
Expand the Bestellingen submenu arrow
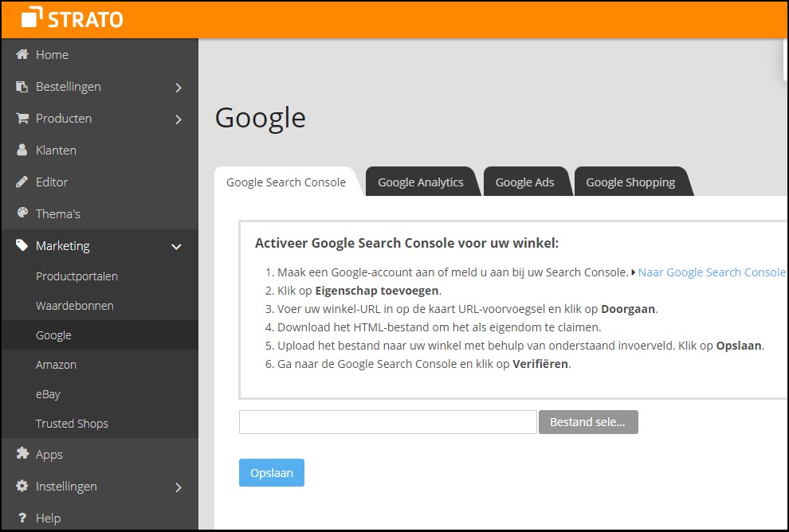pos(179,88)
